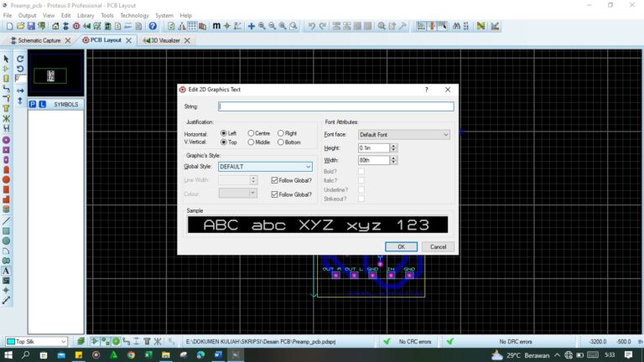Select Centre horizontal justification
The image size is (644, 362).
pyautogui.click(x=252, y=133)
